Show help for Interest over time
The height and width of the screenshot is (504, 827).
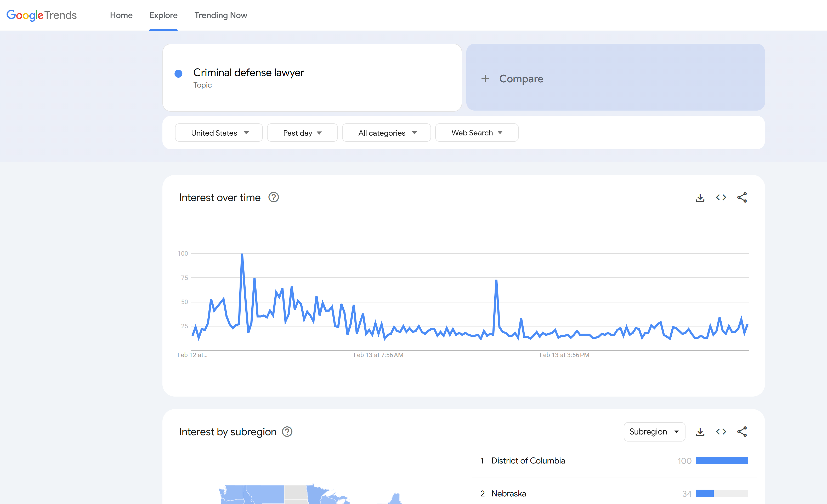tap(274, 197)
